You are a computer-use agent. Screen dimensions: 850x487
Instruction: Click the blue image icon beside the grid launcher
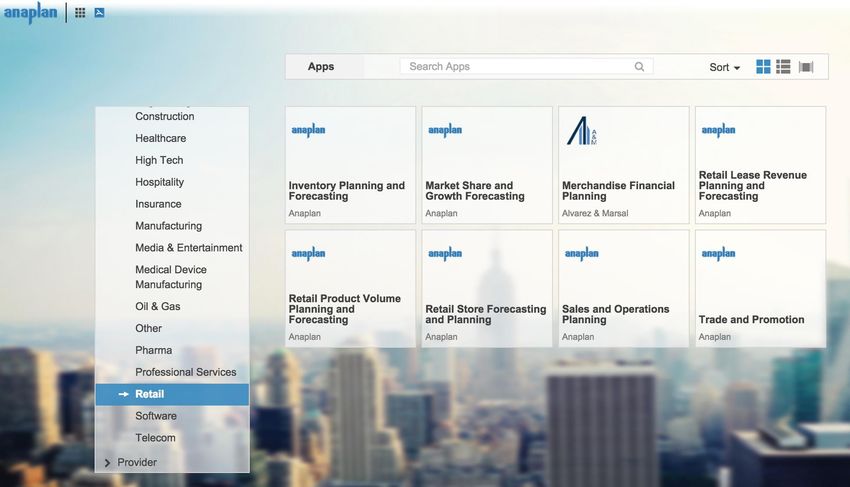99,13
